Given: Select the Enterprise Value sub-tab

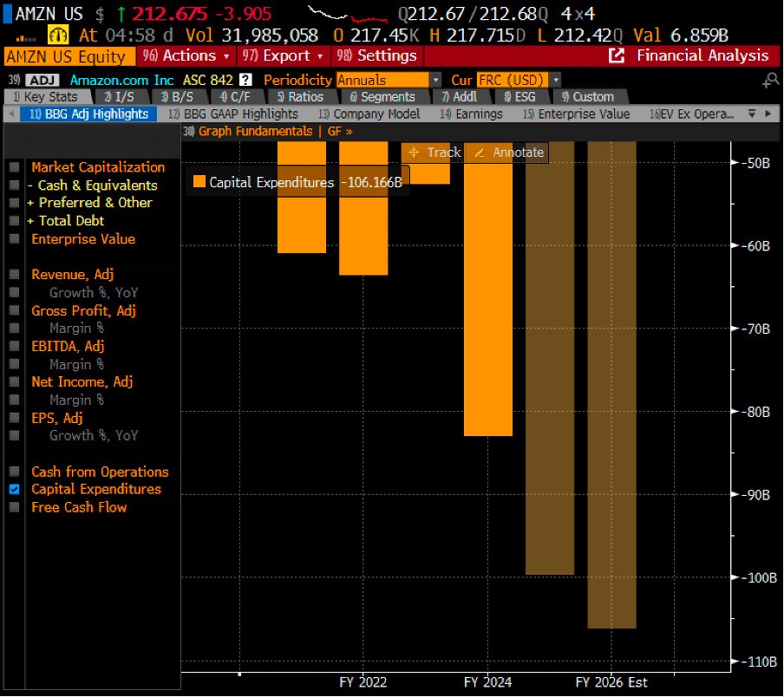Looking at the screenshot, I should [576, 114].
